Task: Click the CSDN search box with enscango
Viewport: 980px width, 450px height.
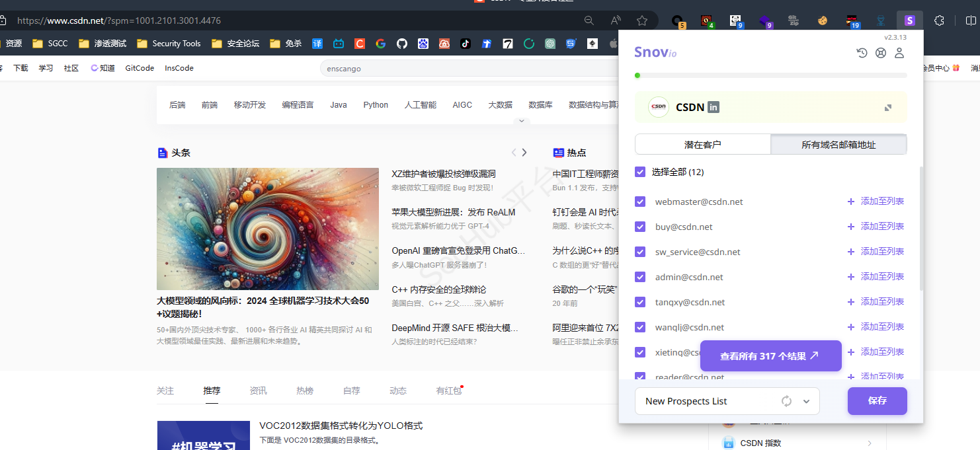Action: click(463, 68)
